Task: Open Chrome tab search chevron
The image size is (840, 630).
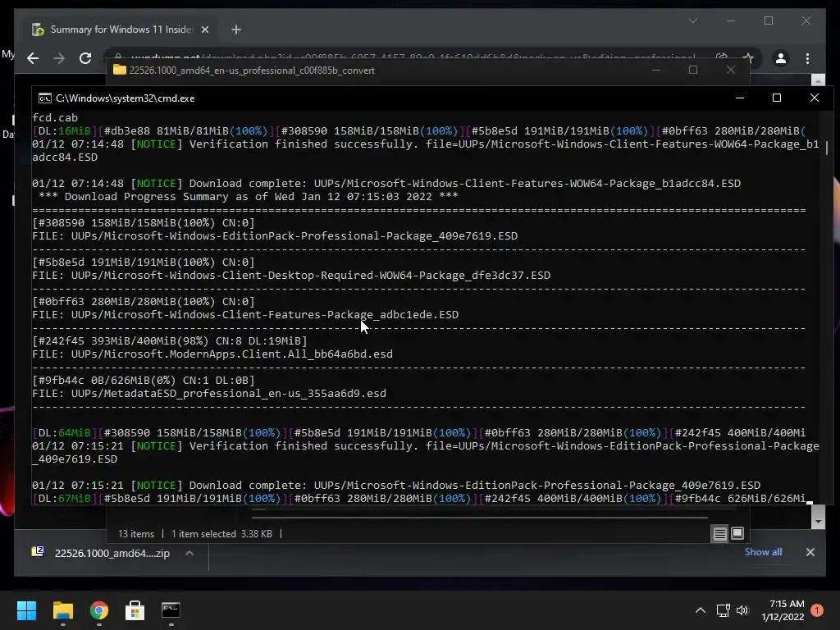Action: click(693, 21)
